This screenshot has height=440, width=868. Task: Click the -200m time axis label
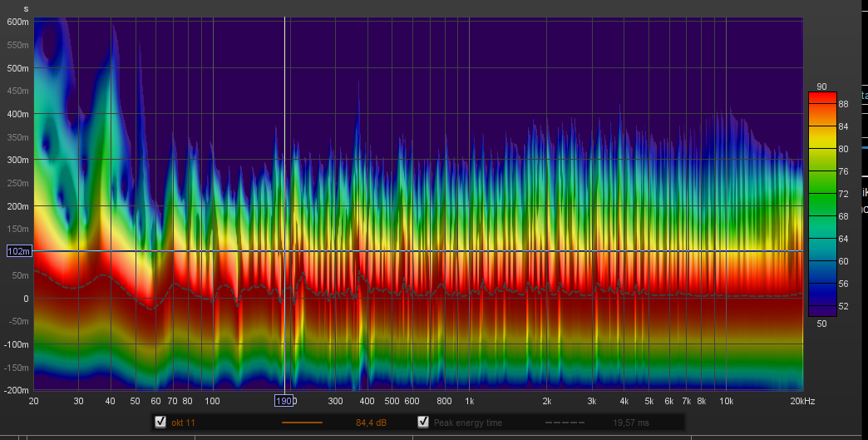(x=17, y=390)
